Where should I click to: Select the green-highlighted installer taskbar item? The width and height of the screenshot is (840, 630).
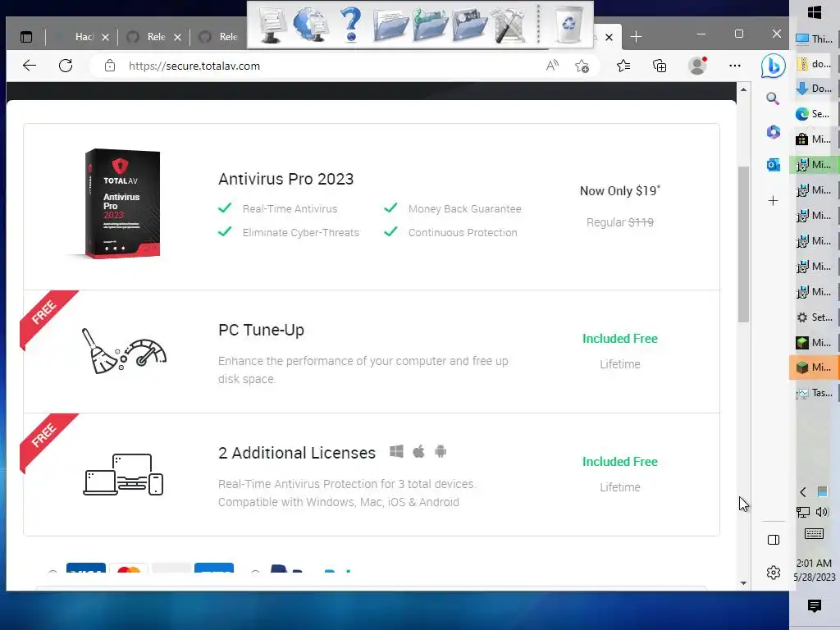click(815, 164)
